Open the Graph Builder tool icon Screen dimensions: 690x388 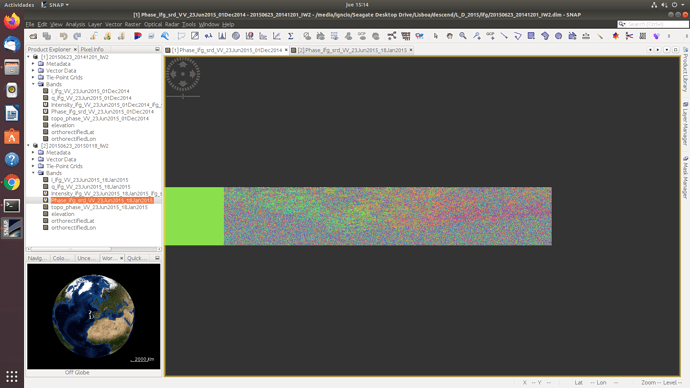(x=392, y=36)
